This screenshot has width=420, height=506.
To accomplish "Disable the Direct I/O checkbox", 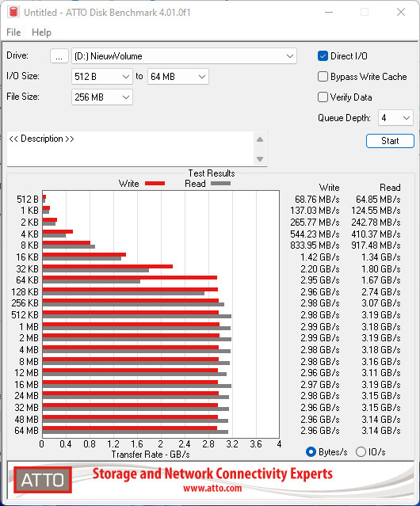I will point(323,56).
